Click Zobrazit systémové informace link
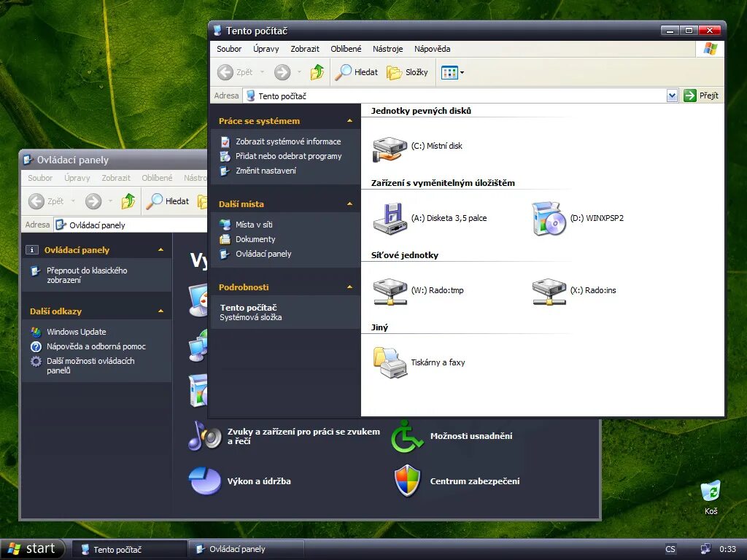The height and width of the screenshot is (560, 747). point(288,141)
